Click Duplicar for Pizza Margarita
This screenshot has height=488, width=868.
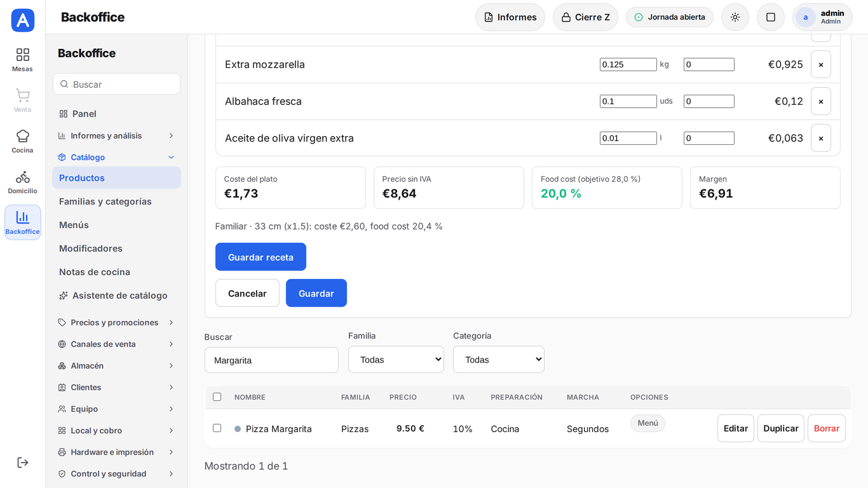pyautogui.click(x=781, y=428)
